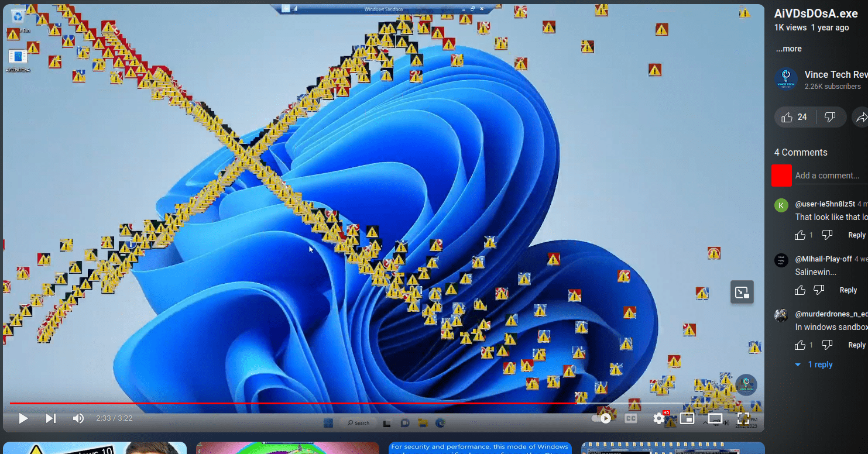Click the channel watermark on the video
Viewport: 868px width, 454px height.
pyautogui.click(x=746, y=385)
